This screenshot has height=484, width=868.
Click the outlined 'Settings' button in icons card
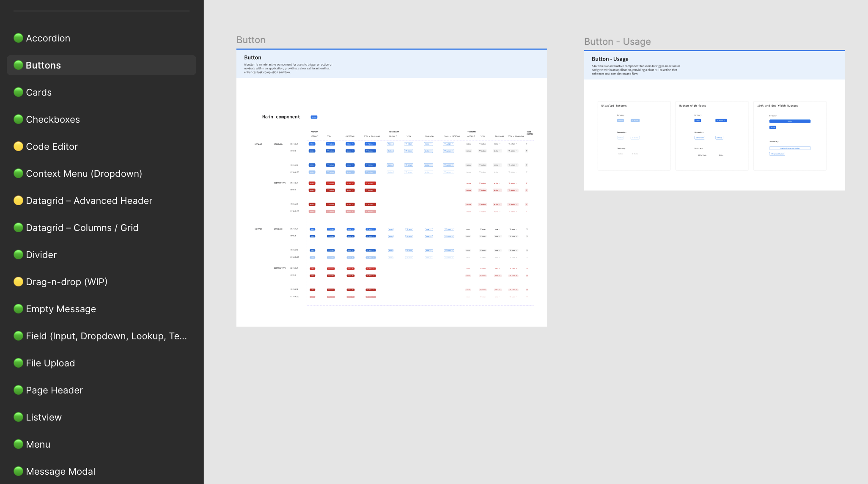tap(719, 138)
